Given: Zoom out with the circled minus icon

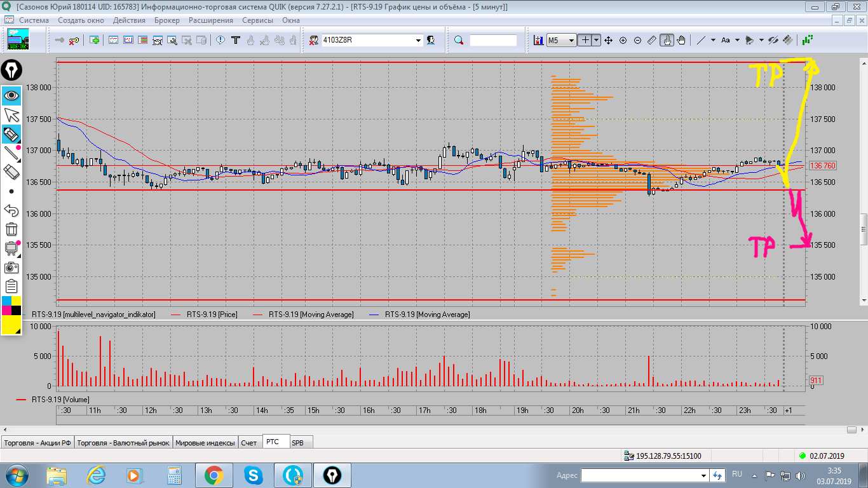Looking at the screenshot, I should coord(637,40).
